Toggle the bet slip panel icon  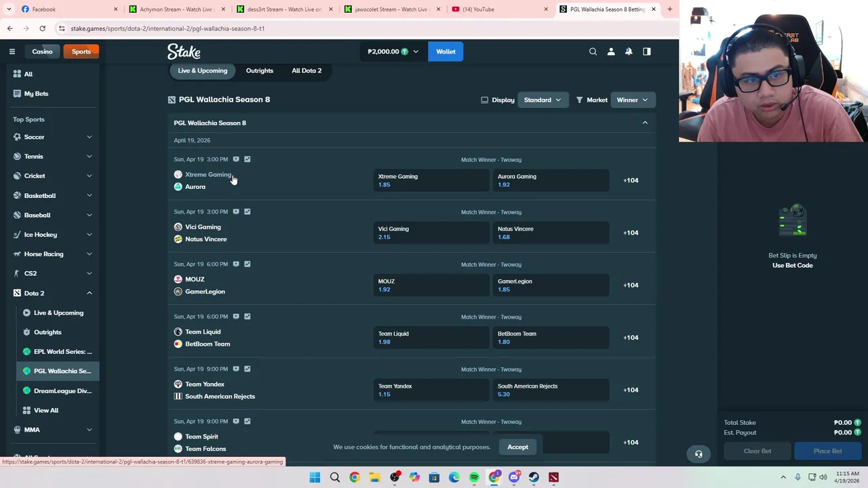coord(647,52)
